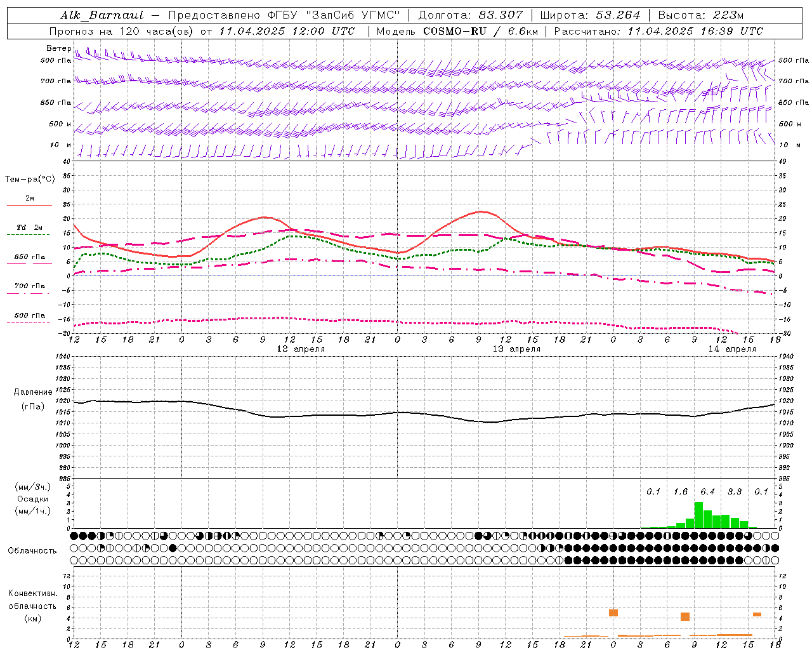Select the 500 гПа temperature legend entry
Image resolution: width=812 pixels, height=650 pixels.
pos(30,315)
